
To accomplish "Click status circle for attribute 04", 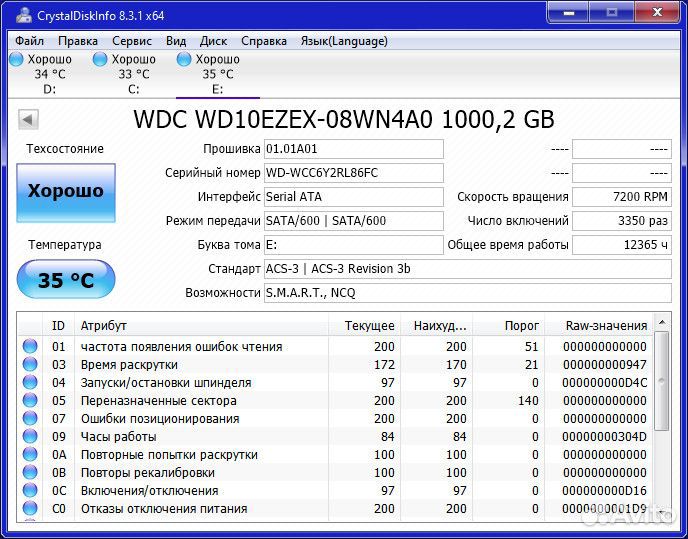I will (x=30, y=382).
